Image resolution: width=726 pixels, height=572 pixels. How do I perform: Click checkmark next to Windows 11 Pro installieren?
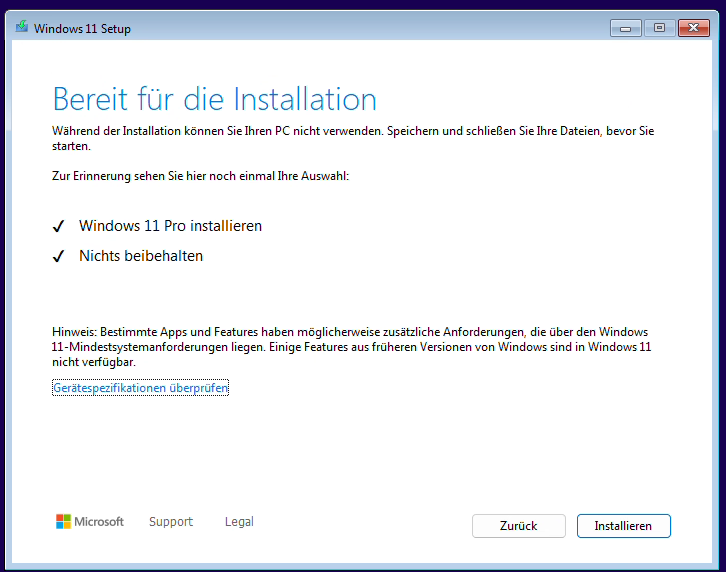(x=58, y=226)
